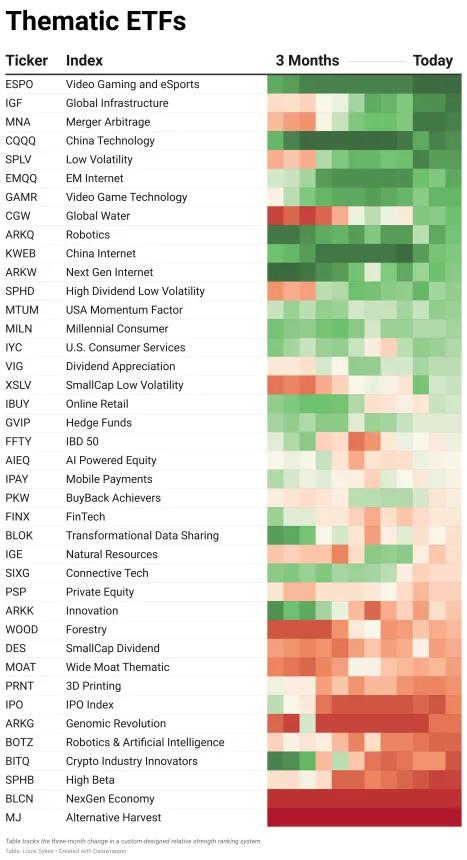The image size is (467, 860).
Task: Click the ARKK Innovation ticker
Action: (x=20, y=611)
